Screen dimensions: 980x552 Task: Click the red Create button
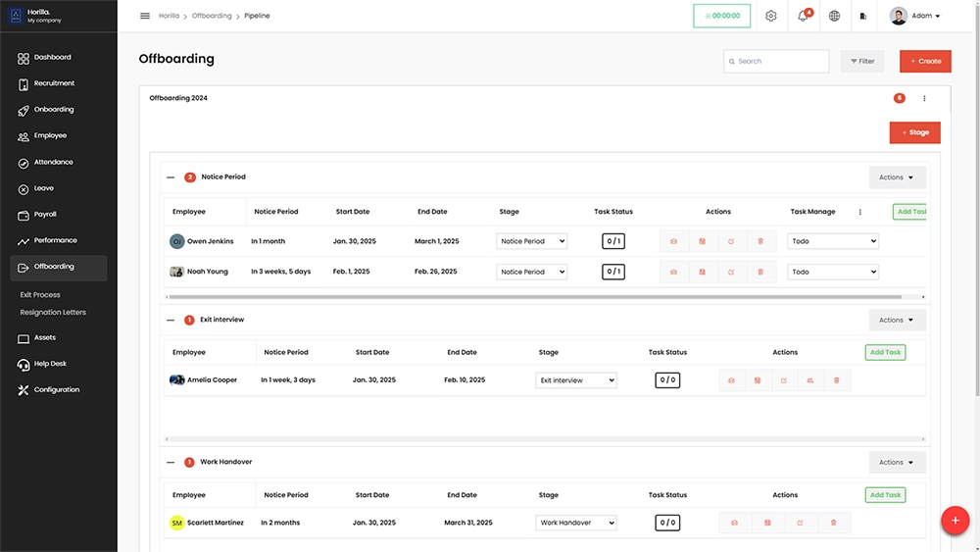(925, 61)
